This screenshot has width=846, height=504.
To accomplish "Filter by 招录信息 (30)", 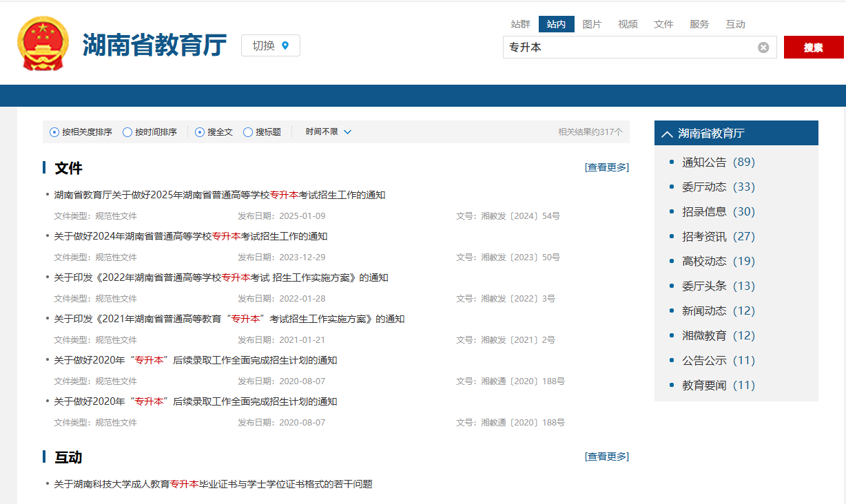I will (719, 212).
